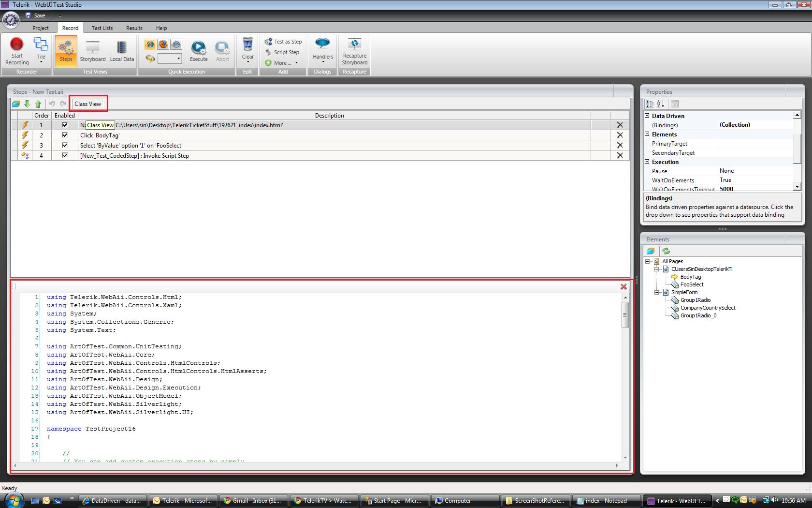Toggle Enabled checkbox for step 1
This screenshot has width=812, height=508.
pos(65,125)
